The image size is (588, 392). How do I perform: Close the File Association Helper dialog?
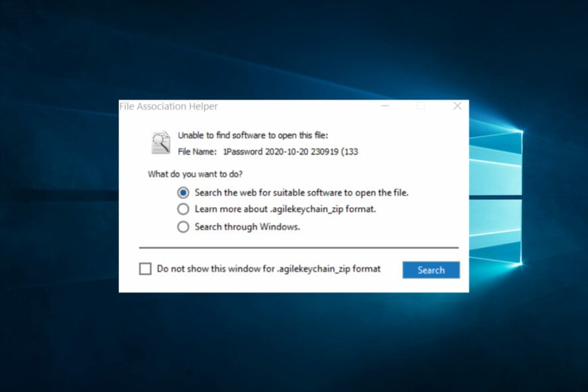(457, 106)
